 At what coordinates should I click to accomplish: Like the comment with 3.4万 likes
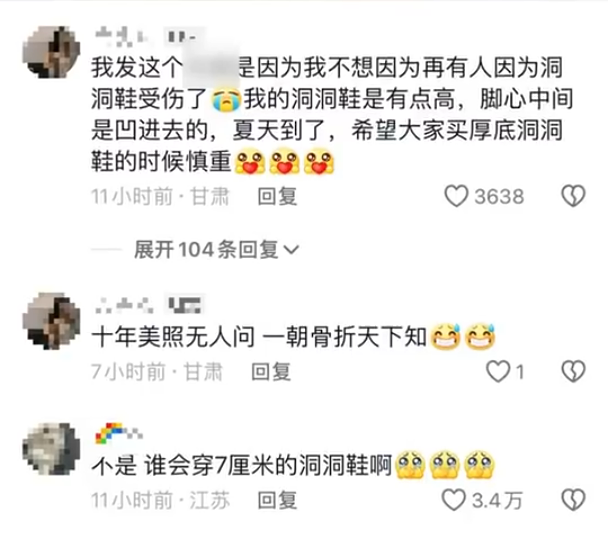(454, 500)
